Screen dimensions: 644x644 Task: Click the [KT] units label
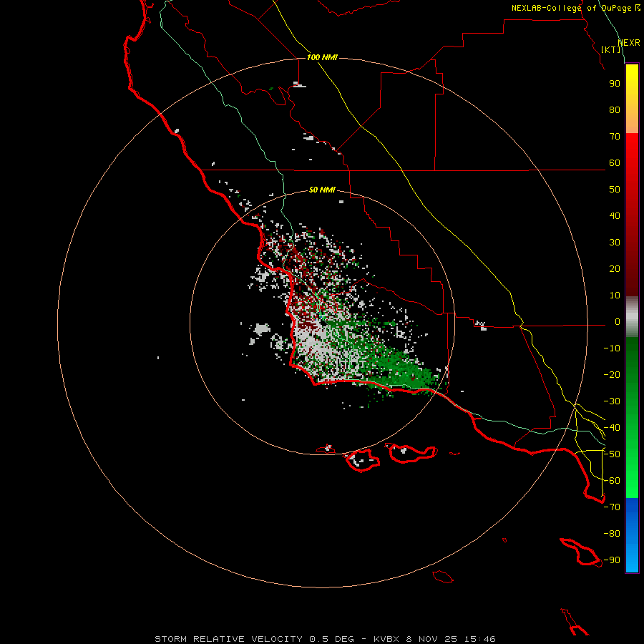[611, 49]
